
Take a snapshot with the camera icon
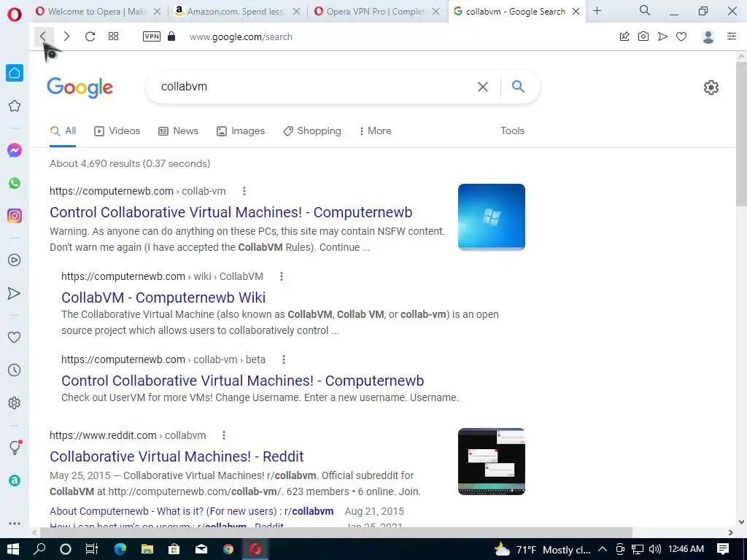[x=643, y=36]
